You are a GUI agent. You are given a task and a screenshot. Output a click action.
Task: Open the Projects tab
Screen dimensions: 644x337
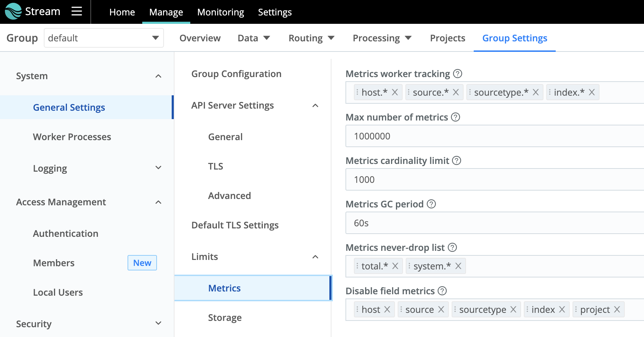[x=447, y=38]
